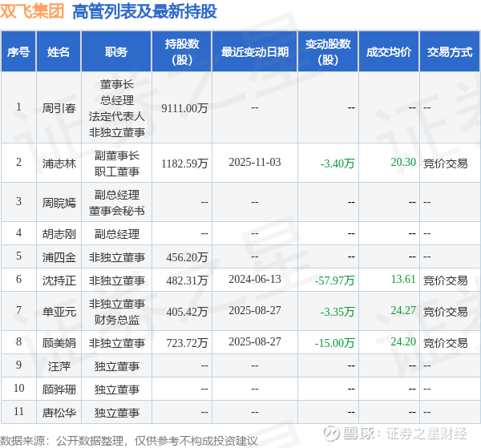Select the name 浦四金
Viewport: 481px width, 448px height.
pyautogui.click(x=59, y=257)
